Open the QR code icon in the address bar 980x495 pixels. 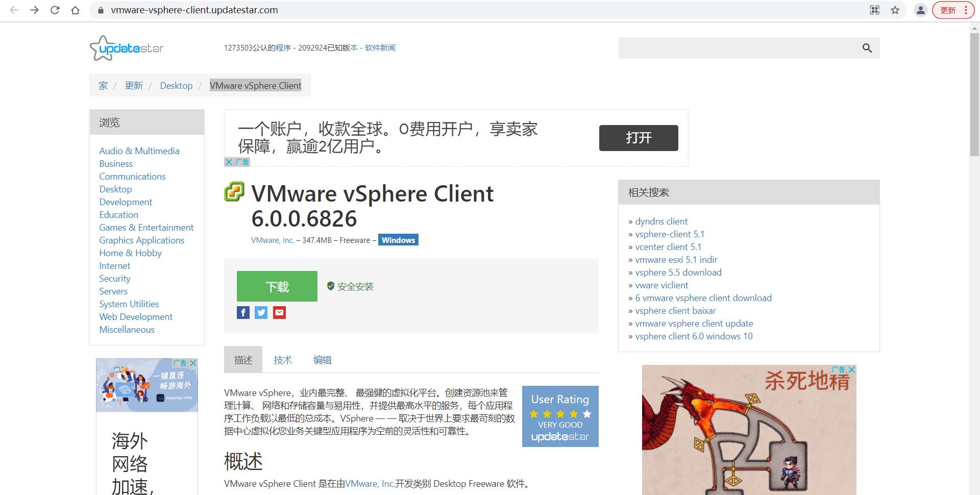click(875, 10)
